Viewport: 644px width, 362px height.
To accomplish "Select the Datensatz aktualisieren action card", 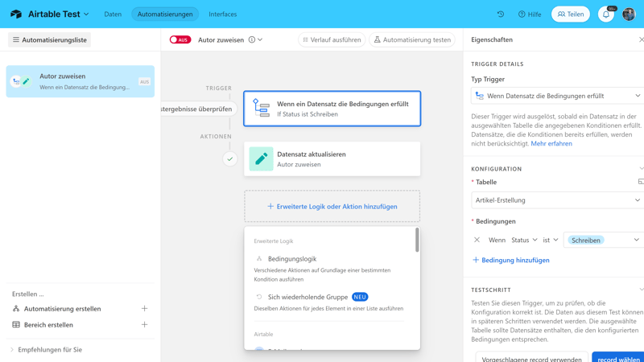I will pyautogui.click(x=332, y=158).
